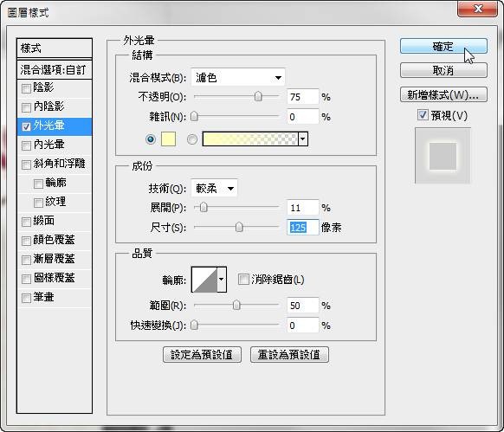
Task: Click the 快速變換 value field
Action: pyautogui.click(x=302, y=326)
